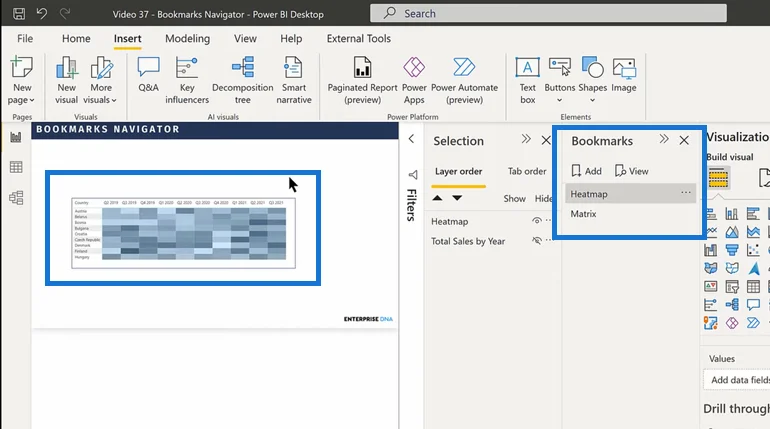Open more options for Heatmap bookmark
Viewport: 770px width, 429px height.
pyautogui.click(x=686, y=193)
